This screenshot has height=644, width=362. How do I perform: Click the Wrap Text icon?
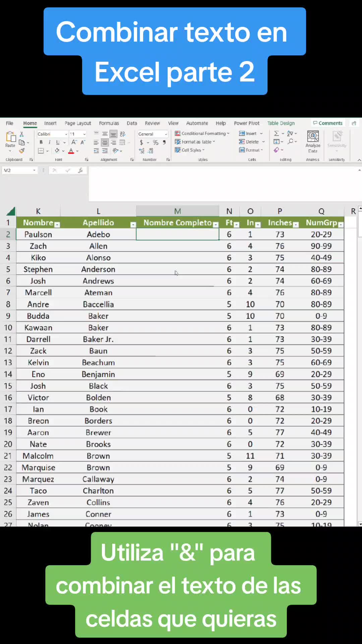[123, 134]
